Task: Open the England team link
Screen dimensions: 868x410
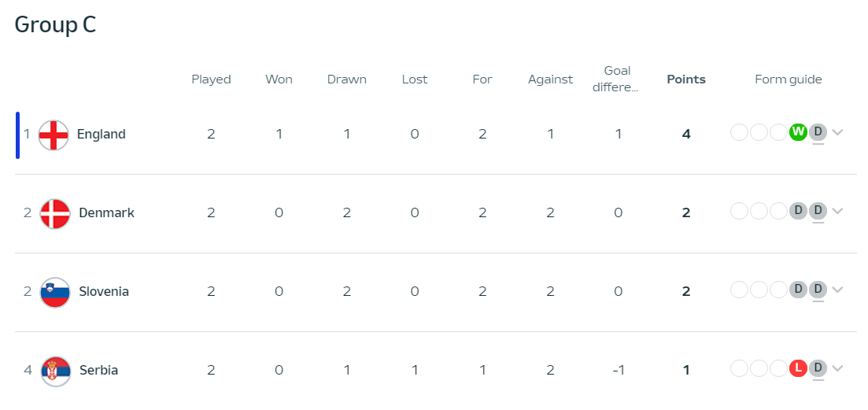Action: (102, 134)
